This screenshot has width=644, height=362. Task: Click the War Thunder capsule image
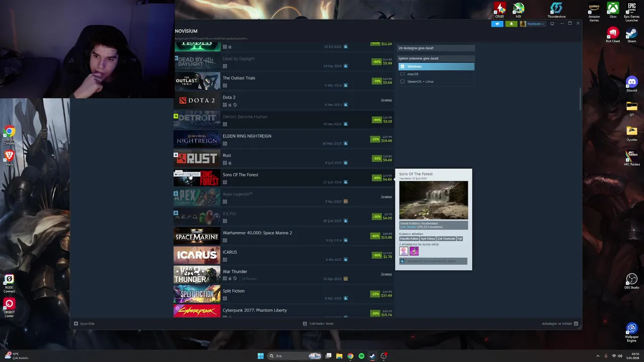pyautogui.click(x=197, y=275)
